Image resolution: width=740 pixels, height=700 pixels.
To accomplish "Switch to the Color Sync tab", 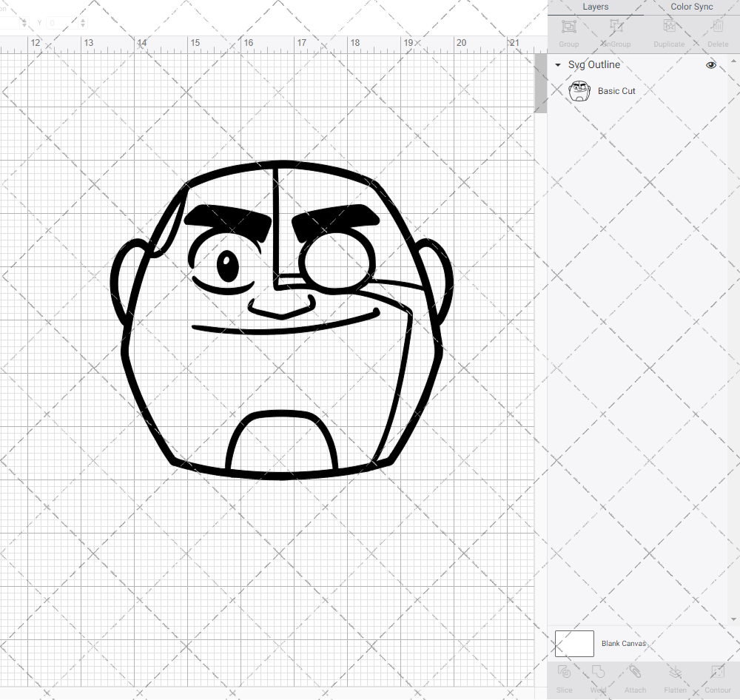I will click(x=691, y=7).
